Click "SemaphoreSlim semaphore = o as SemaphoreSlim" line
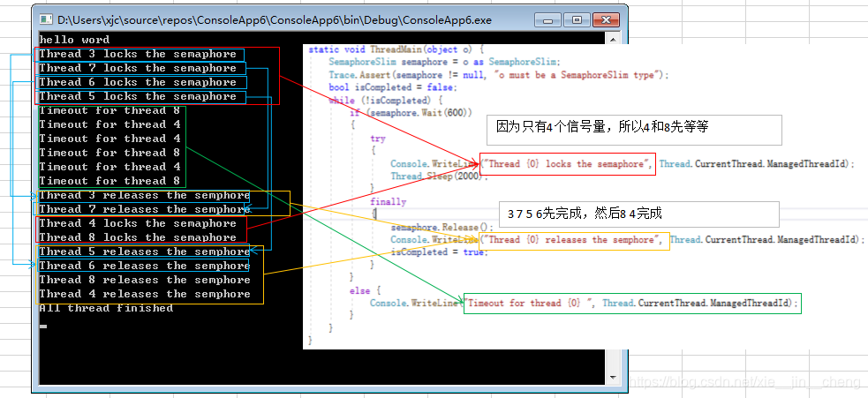 (444, 62)
